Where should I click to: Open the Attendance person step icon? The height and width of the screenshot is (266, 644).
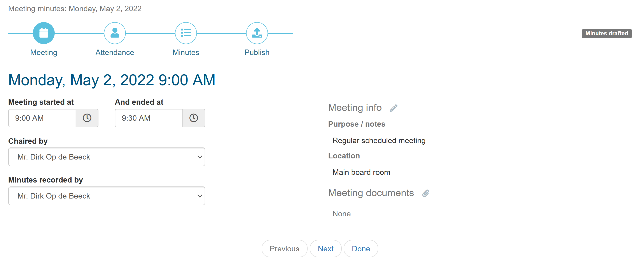coord(115,33)
